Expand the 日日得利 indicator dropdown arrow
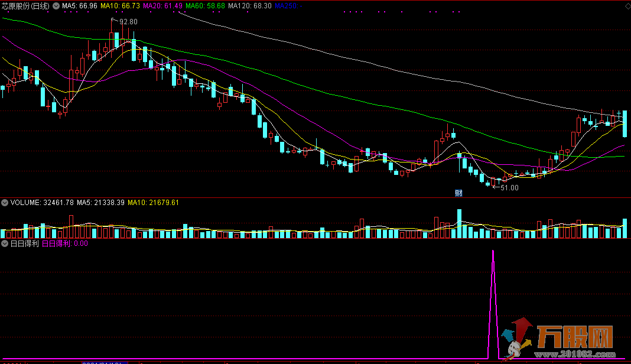 point(4,243)
